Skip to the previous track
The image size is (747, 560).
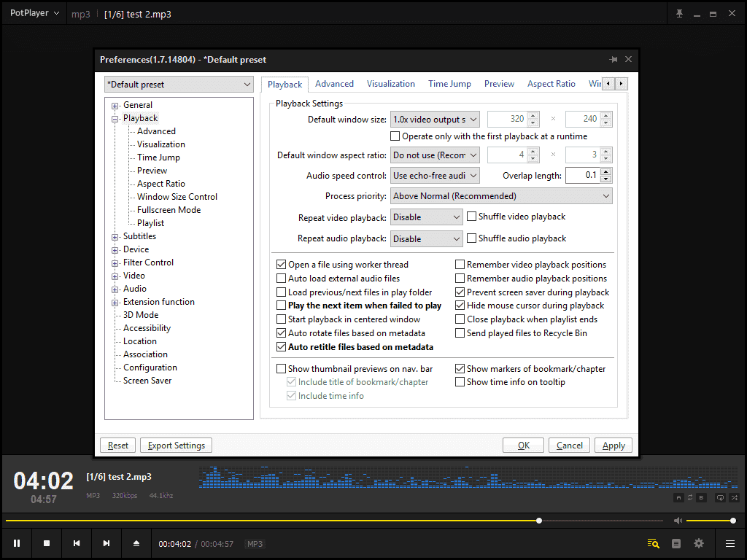click(x=76, y=543)
